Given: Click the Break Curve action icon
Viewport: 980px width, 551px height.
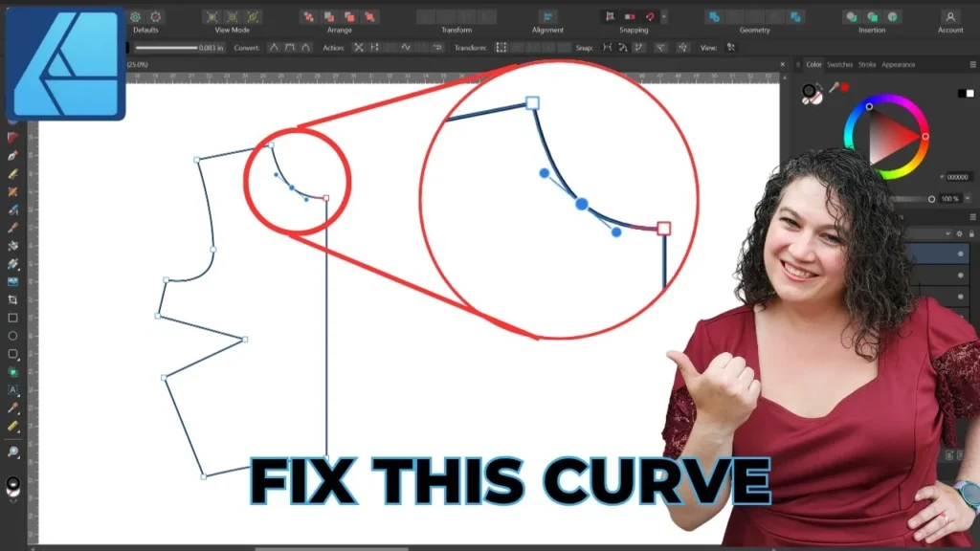Looking at the screenshot, I should click(x=358, y=48).
